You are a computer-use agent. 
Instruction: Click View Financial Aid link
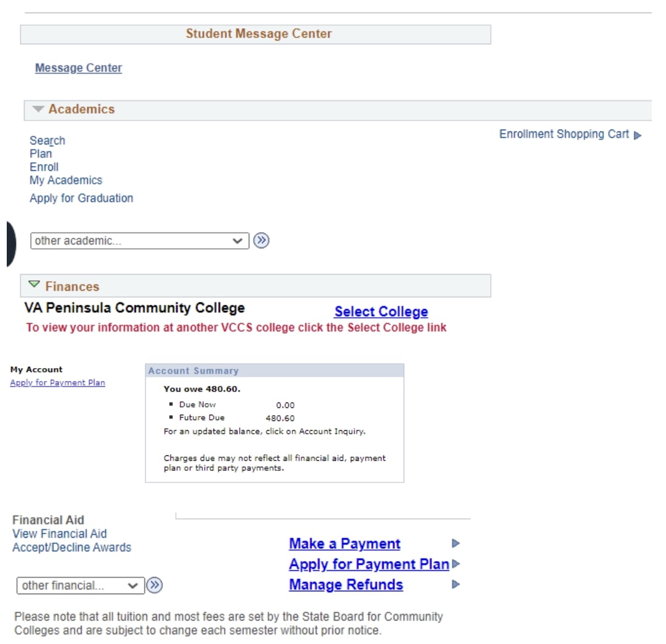point(60,534)
